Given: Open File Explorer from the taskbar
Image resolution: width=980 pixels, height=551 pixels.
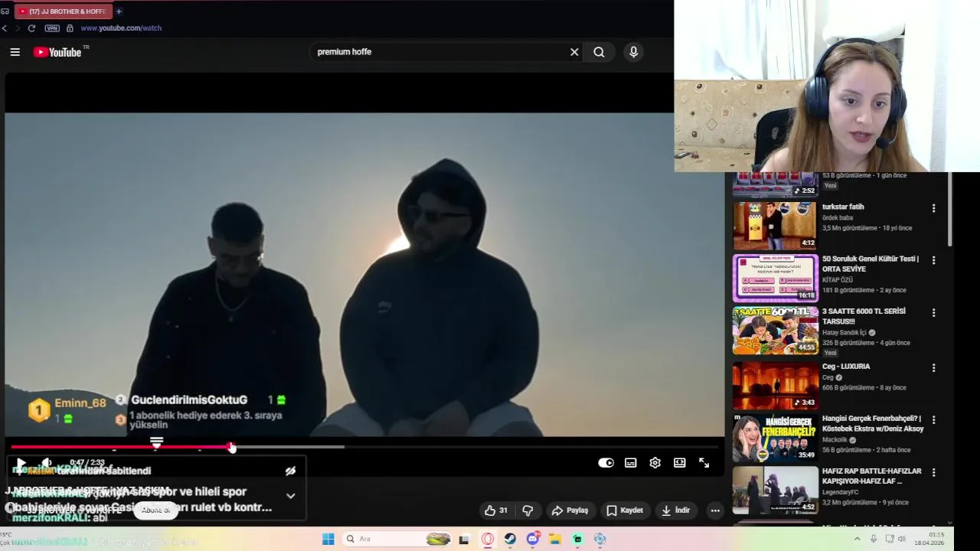Looking at the screenshot, I should [555, 540].
